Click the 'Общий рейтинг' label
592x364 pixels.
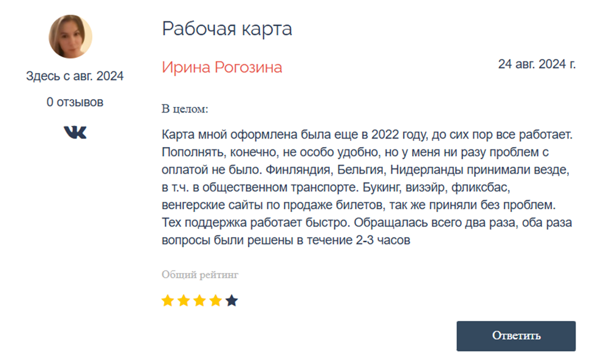click(200, 275)
